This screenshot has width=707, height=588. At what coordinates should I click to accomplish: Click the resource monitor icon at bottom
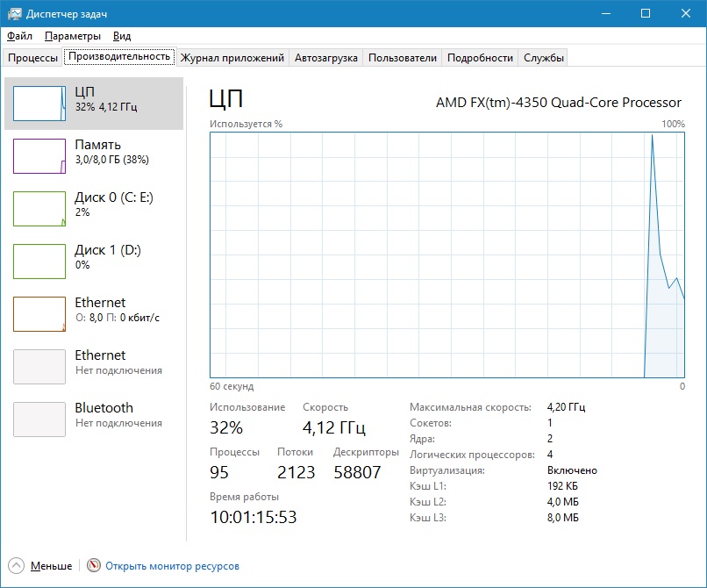[x=94, y=566]
